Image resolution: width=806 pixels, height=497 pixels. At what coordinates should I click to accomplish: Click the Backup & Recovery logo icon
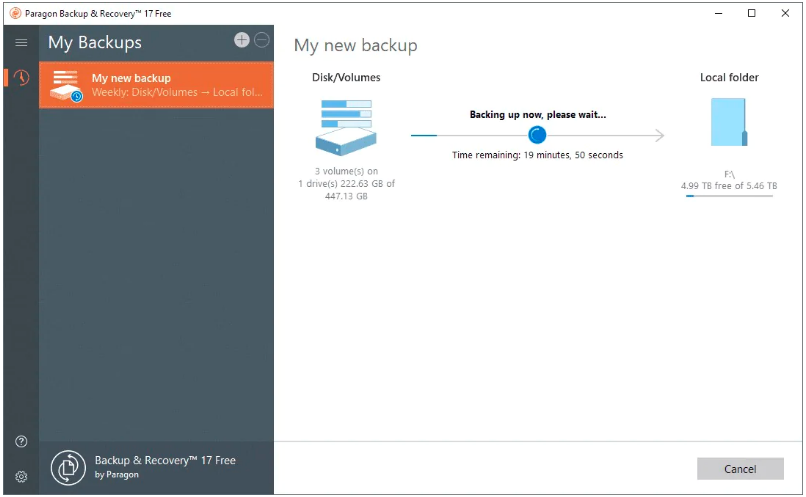coord(68,468)
